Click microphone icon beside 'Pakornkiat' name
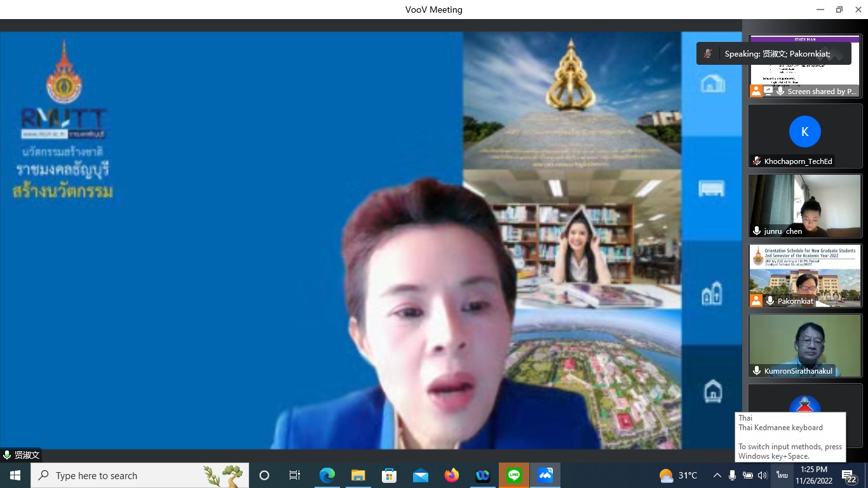The image size is (868, 488). (770, 301)
